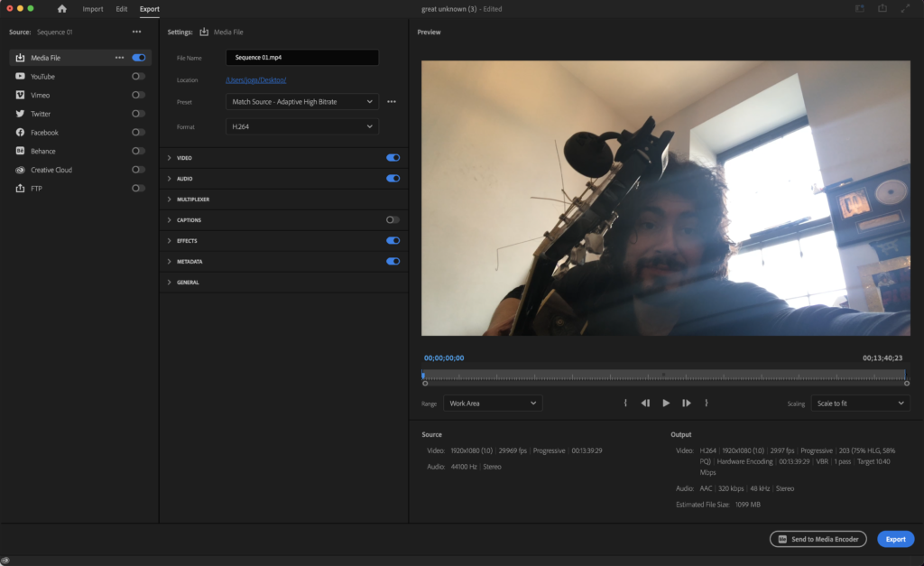924x566 pixels.
Task: Click the Share icon in title bar
Action: pyautogui.click(x=882, y=9)
